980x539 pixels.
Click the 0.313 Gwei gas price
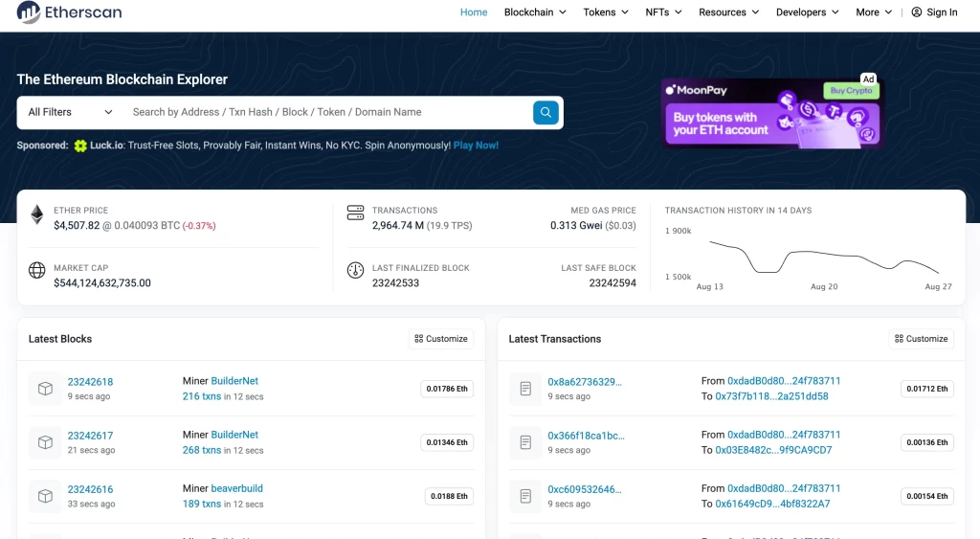coord(576,226)
